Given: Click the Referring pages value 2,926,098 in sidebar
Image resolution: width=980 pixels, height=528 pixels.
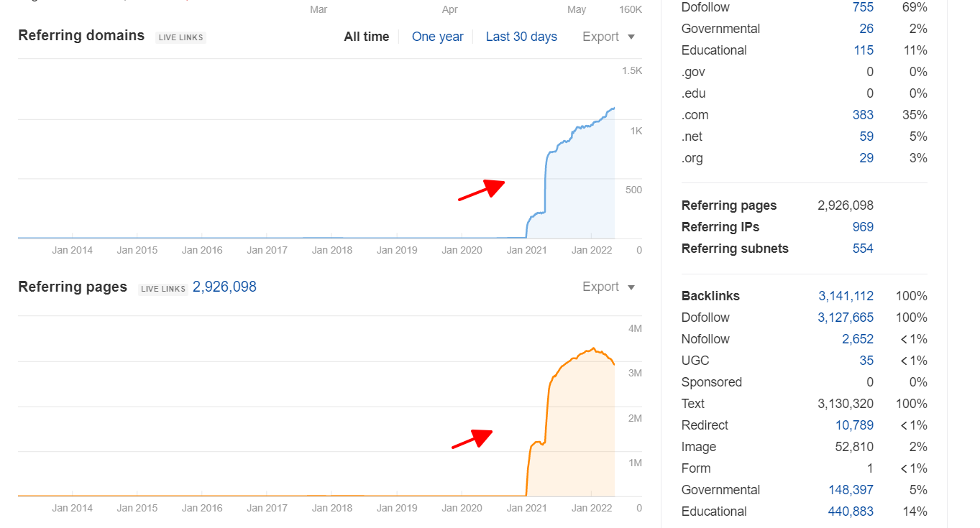Looking at the screenshot, I should [846, 205].
